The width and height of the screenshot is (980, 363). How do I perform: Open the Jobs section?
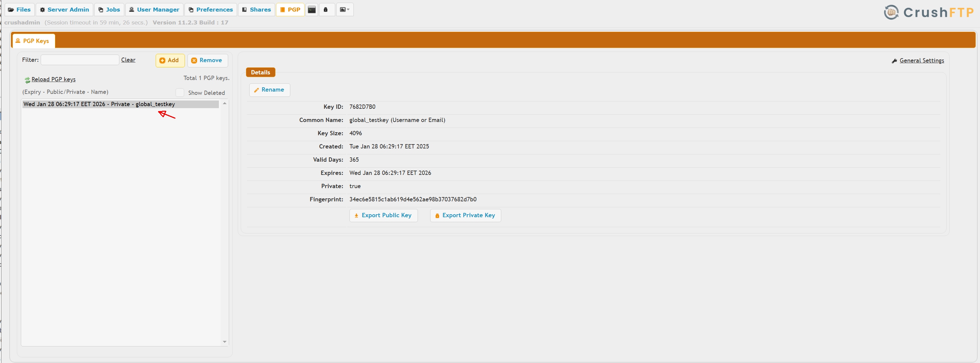109,10
